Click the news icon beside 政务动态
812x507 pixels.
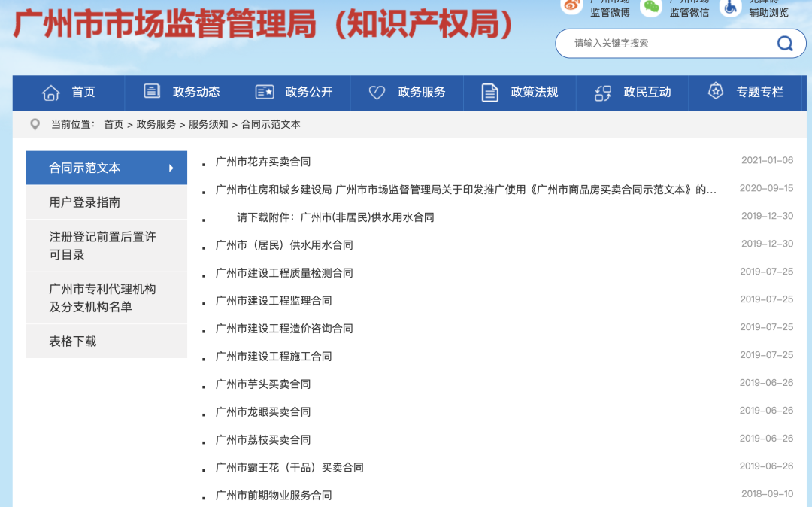coord(152,91)
